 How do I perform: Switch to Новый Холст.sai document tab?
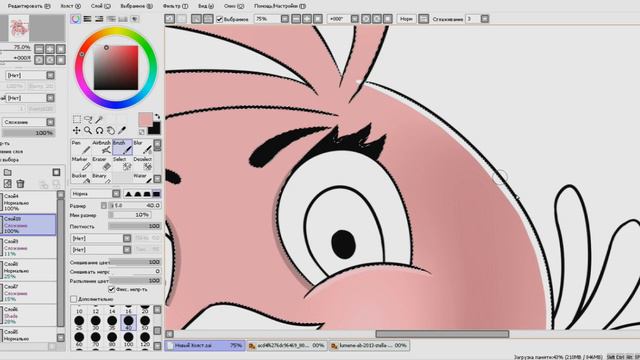tap(205, 346)
